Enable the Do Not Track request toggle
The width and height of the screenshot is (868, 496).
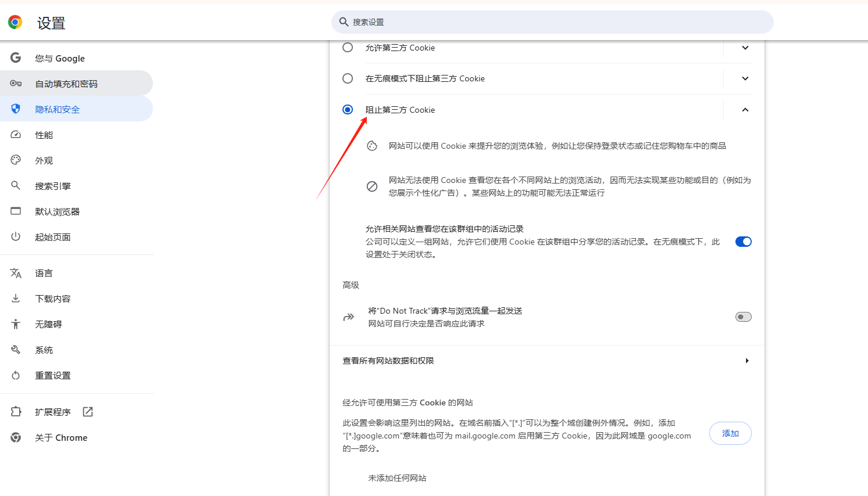744,317
